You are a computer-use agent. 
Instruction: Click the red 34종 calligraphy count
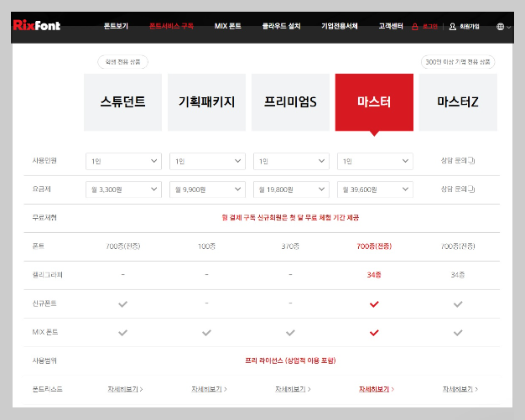point(374,275)
